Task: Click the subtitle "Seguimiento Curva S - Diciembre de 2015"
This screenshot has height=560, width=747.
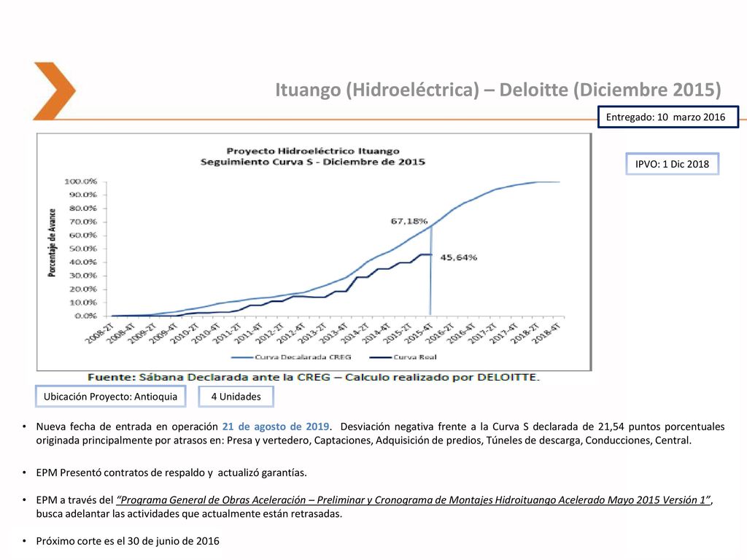Action: (312, 162)
